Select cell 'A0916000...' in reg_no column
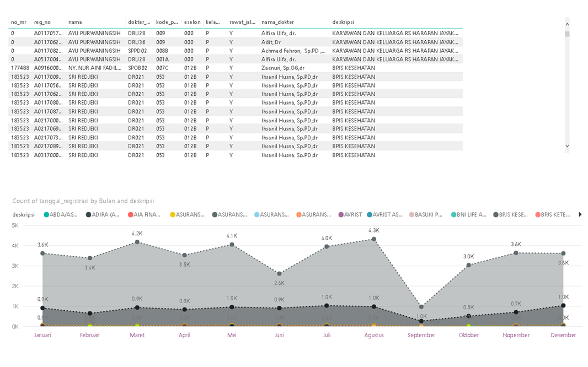Image resolution: width=588 pixels, height=367 pixels. pos(49,68)
